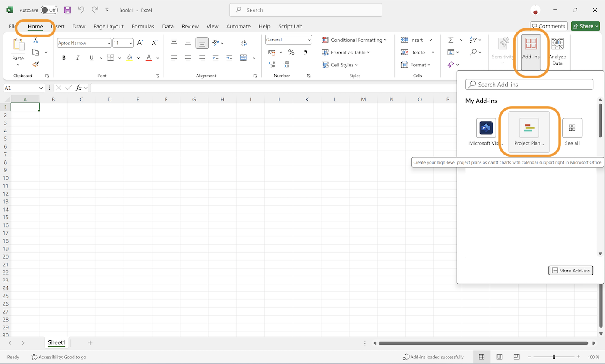Open the font name dropdown
This screenshot has height=364, width=605.
pyautogui.click(x=108, y=43)
